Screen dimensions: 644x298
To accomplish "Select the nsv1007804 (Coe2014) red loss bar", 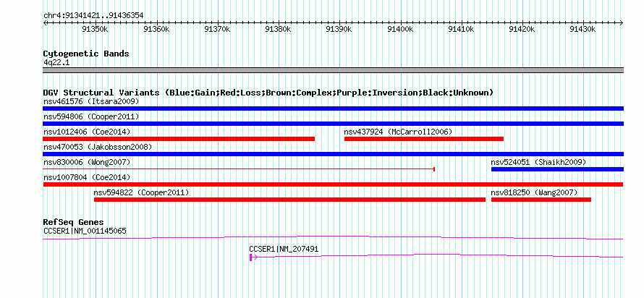I will pos(333,184).
